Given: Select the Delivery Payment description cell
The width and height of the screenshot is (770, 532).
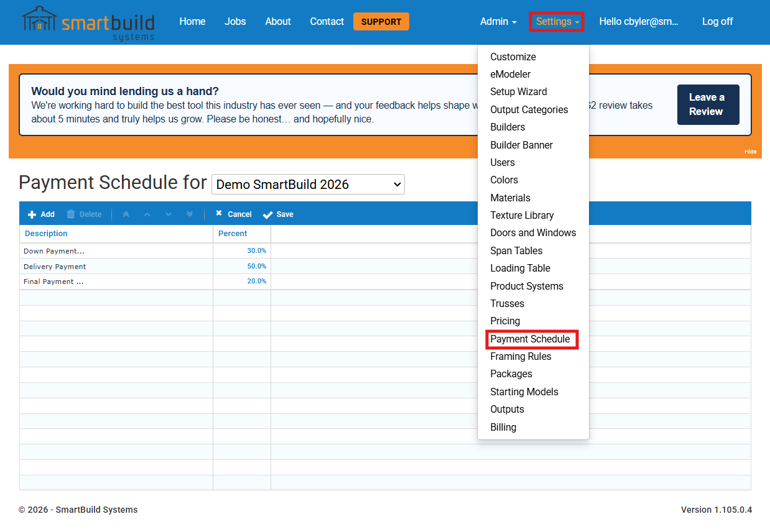Looking at the screenshot, I should 116,267.
